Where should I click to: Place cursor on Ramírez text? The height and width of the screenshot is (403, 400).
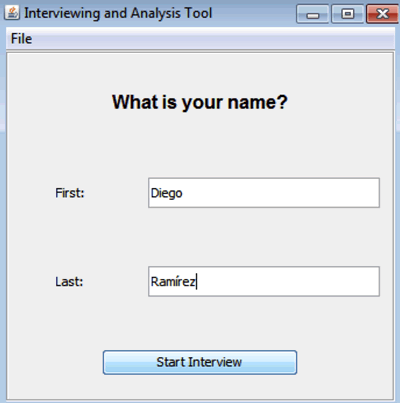pyautogui.click(x=173, y=282)
